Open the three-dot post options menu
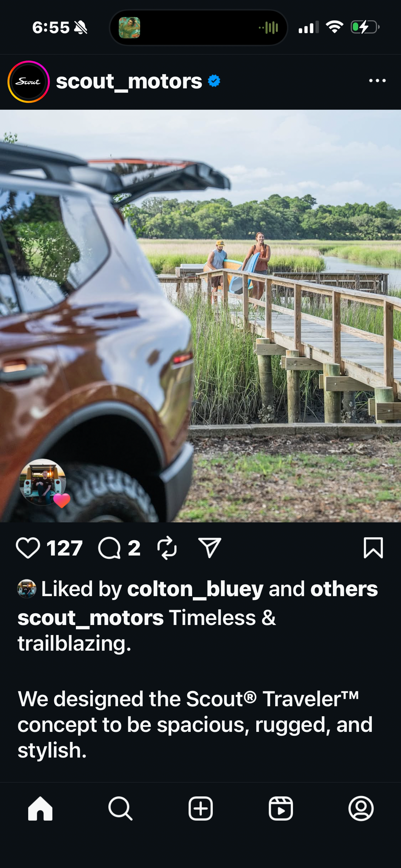 [377, 81]
